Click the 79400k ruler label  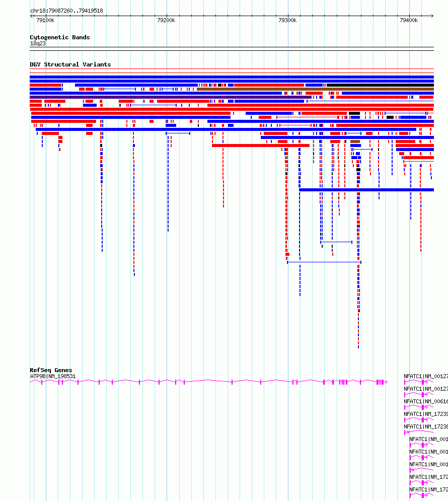pos(409,20)
